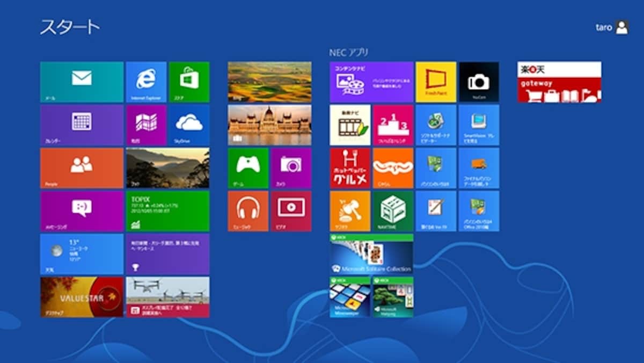The height and width of the screenshot is (363, 644).
Task: Open the file and PC data transfer truck tile
Action: [x=479, y=168]
